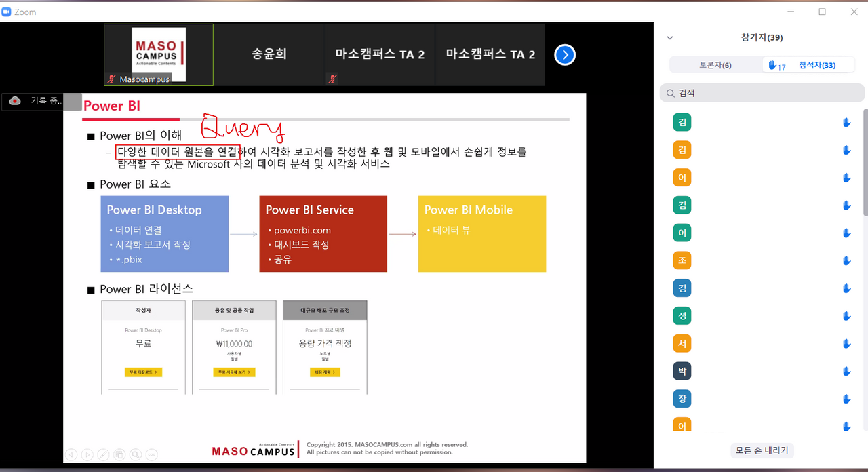Select the 송윤희 participant video tile

tap(269, 55)
